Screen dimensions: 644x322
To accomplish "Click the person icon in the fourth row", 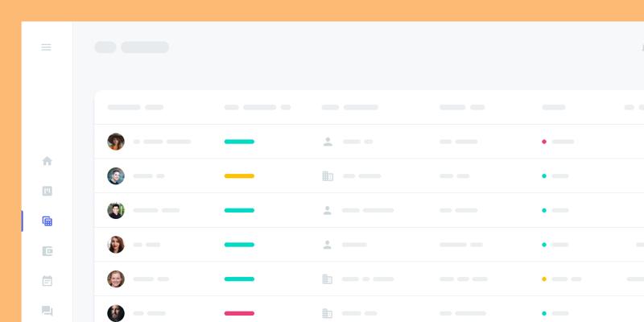I will click(328, 245).
